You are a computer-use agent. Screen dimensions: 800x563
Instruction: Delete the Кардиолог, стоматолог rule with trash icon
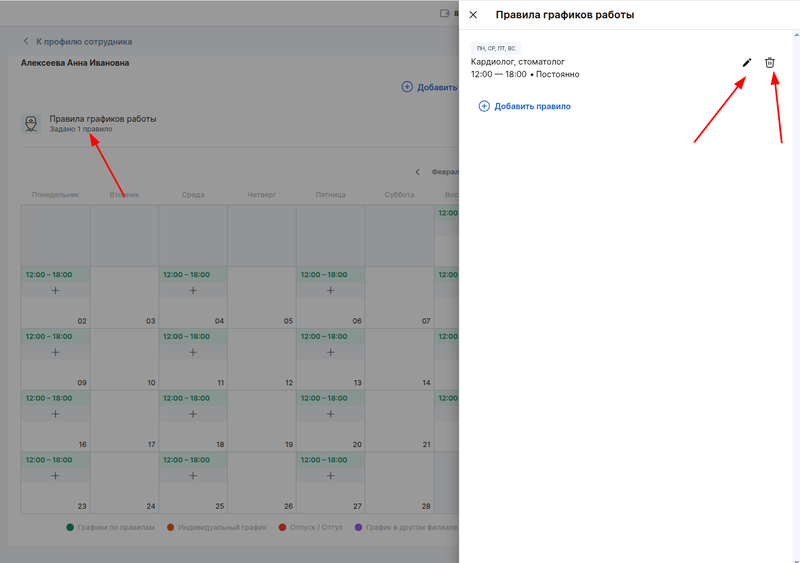(769, 63)
